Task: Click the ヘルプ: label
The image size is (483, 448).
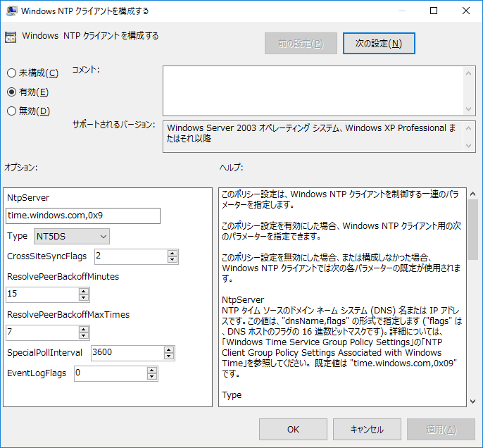Action: pos(232,168)
